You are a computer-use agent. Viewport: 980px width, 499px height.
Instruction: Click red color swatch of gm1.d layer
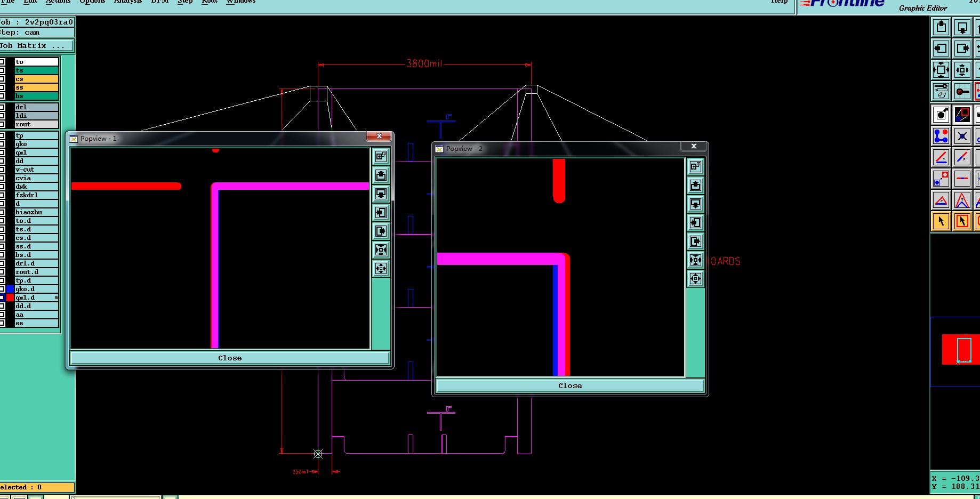tap(10, 297)
